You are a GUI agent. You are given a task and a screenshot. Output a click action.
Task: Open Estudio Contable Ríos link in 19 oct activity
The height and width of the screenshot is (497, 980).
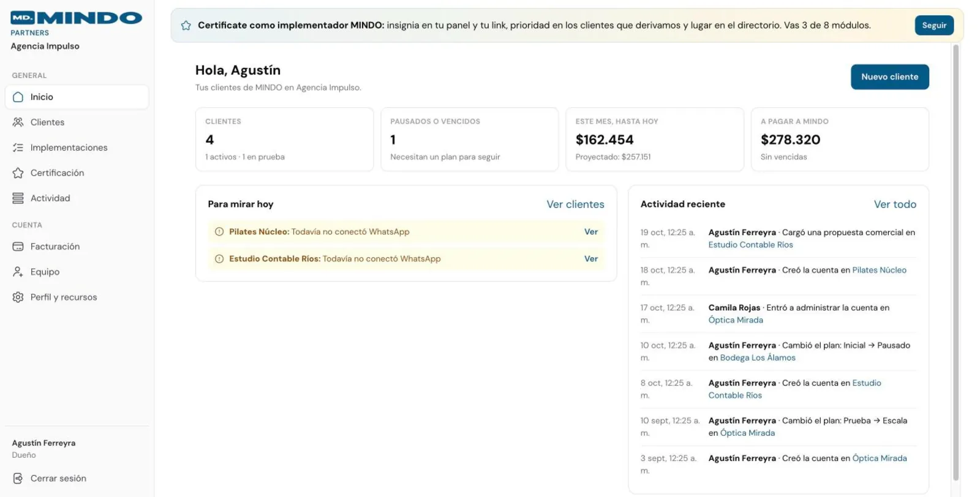[750, 245]
